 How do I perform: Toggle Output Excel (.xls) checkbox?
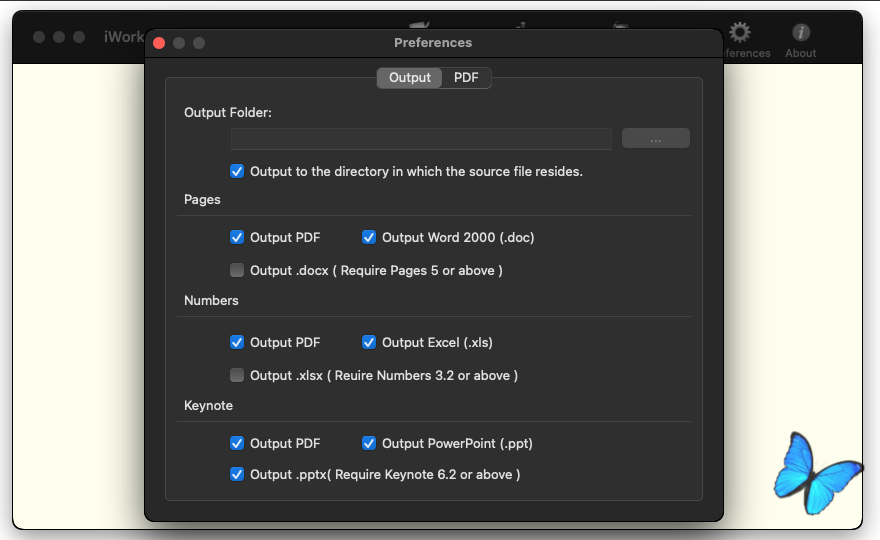pyautogui.click(x=369, y=342)
